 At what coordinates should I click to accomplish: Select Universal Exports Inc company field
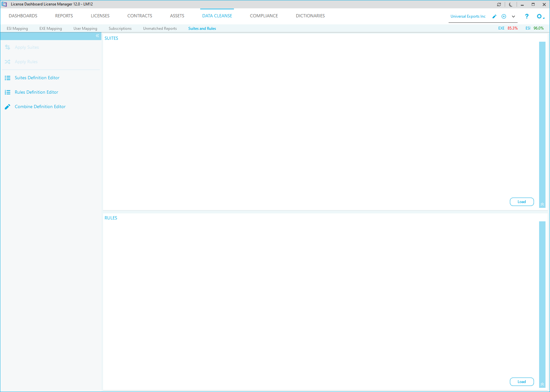coord(468,16)
